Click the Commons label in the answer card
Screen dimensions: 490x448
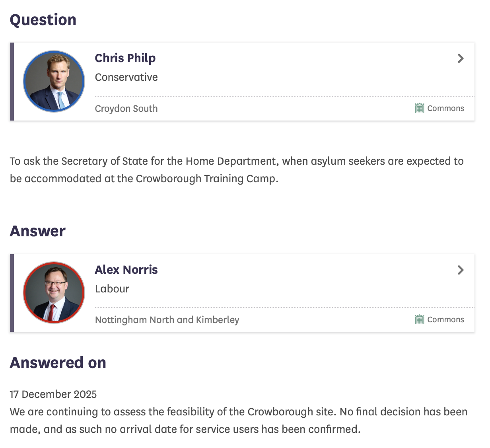point(445,319)
